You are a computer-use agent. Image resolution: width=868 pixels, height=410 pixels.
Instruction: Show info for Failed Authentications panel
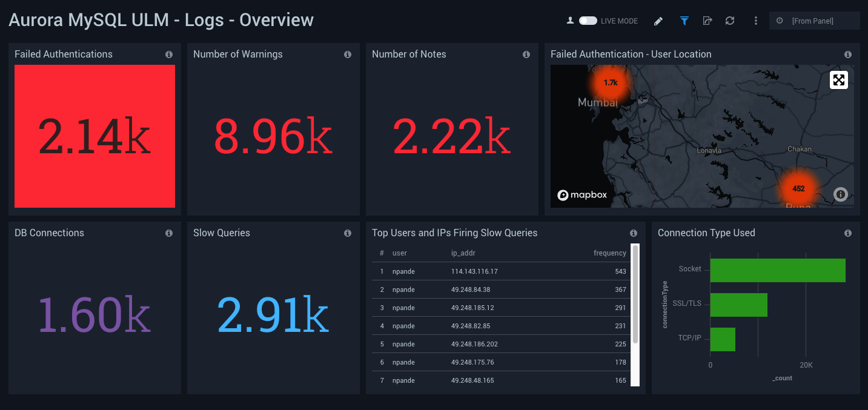(169, 55)
